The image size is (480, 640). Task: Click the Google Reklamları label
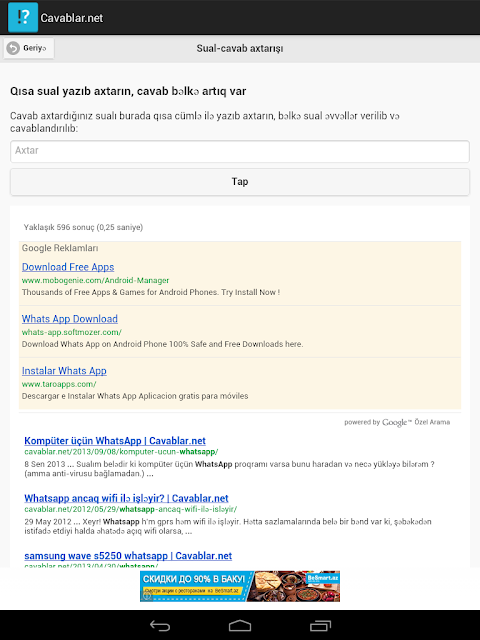60,248
